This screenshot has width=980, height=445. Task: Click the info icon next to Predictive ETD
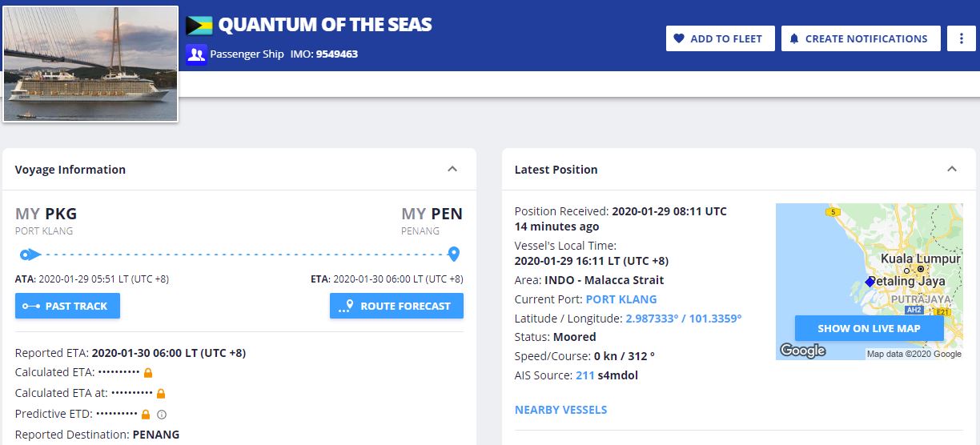tap(162, 415)
